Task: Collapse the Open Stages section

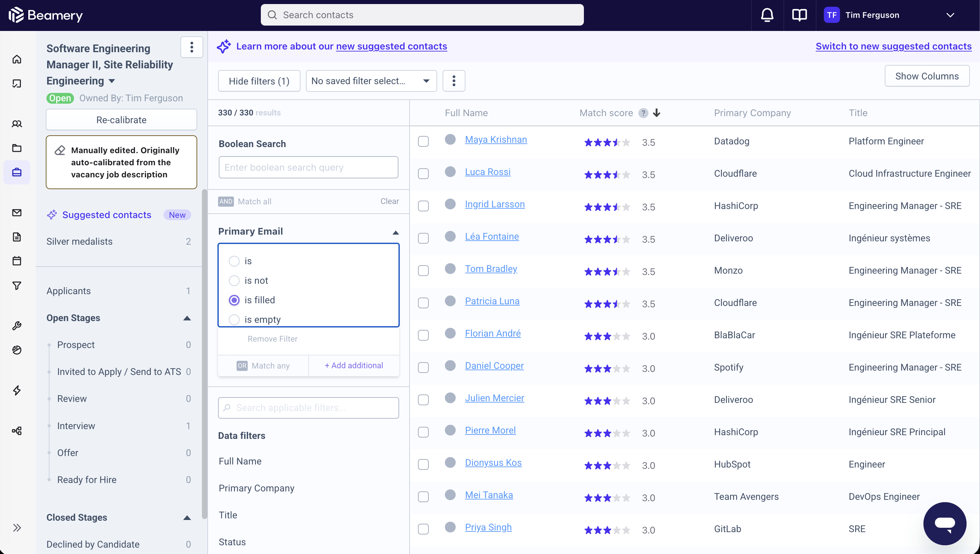Action: [187, 318]
